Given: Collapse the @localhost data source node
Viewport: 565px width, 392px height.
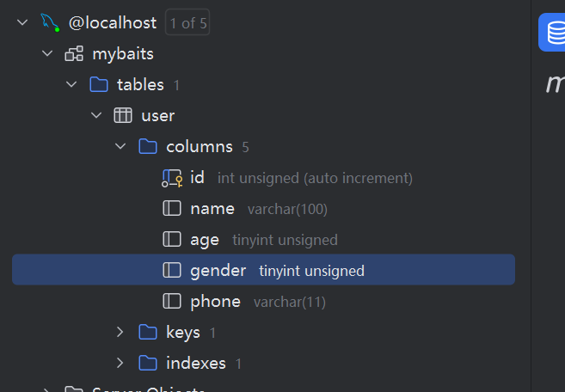Looking at the screenshot, I should [x=22, y=23].
